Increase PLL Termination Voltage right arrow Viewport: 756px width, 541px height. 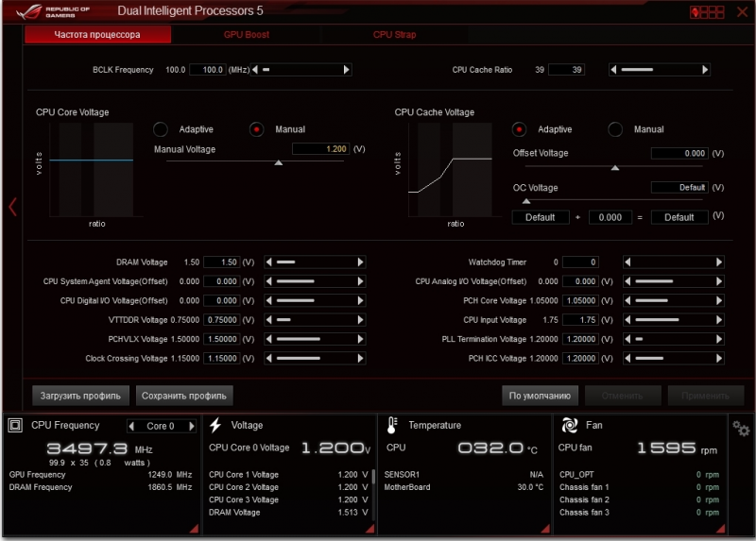[719, 339]
